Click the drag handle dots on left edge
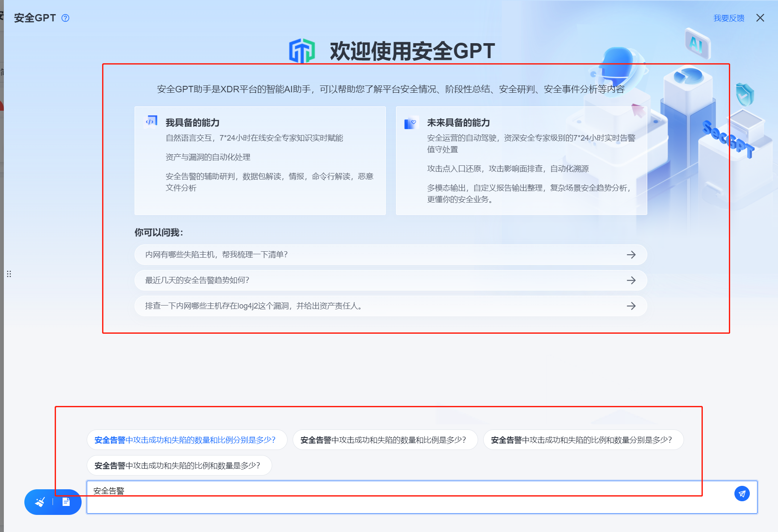This screenshot has width=778, height=532. [9, 274]
